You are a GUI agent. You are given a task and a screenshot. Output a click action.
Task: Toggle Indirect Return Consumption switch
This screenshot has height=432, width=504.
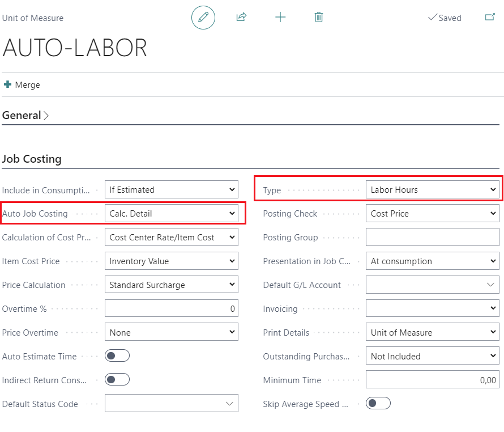tap(117, 379)
